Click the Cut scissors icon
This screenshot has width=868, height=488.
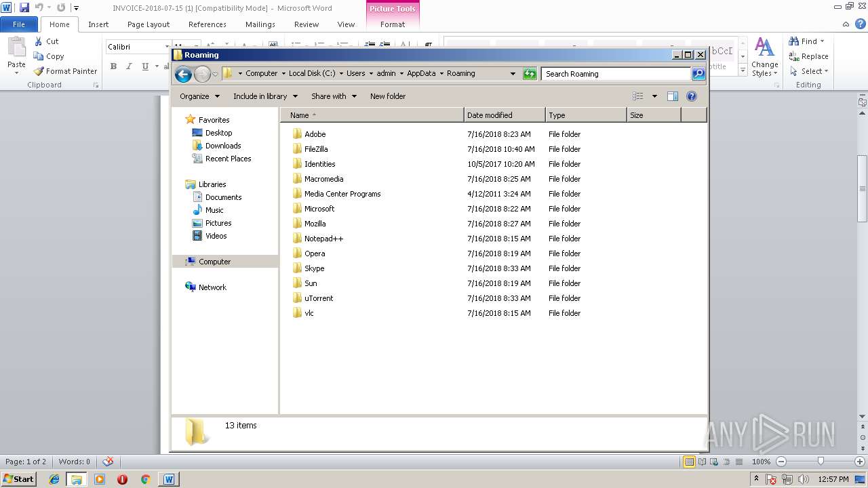click(x=39, y=41)
